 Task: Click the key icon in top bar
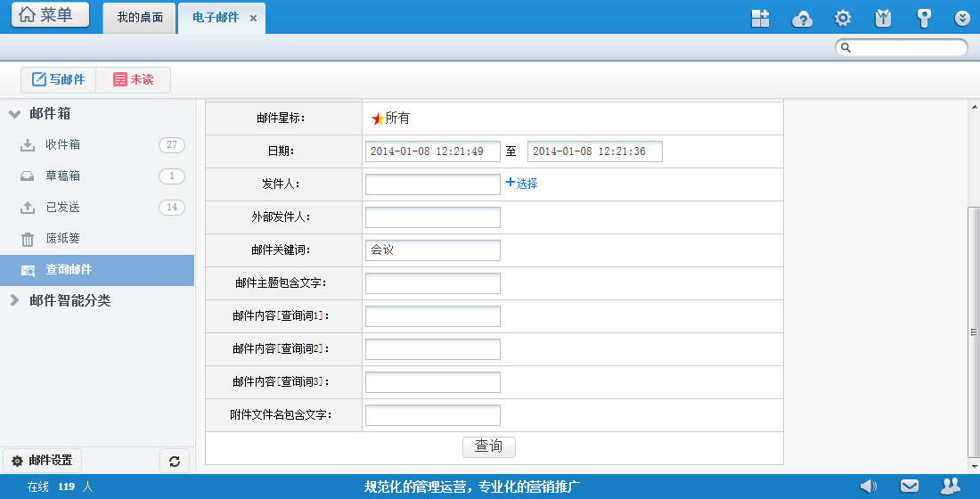[924, 19]
